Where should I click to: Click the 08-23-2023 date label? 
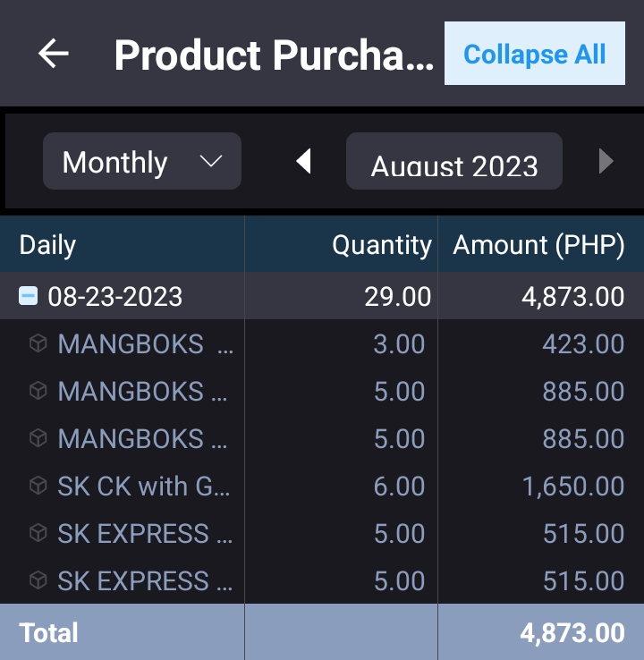click(115, 296)
